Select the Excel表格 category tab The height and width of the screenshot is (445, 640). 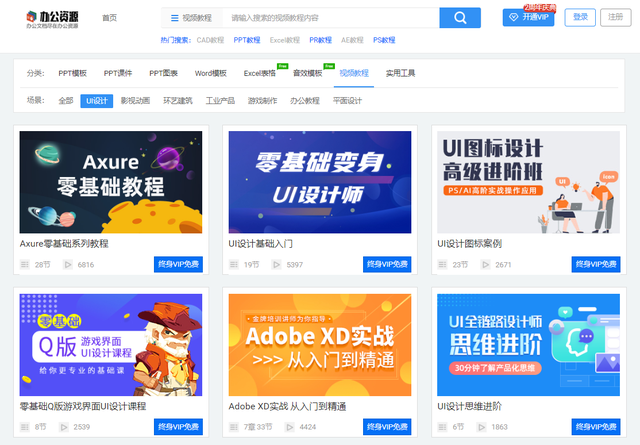click(x=260, y=73)
